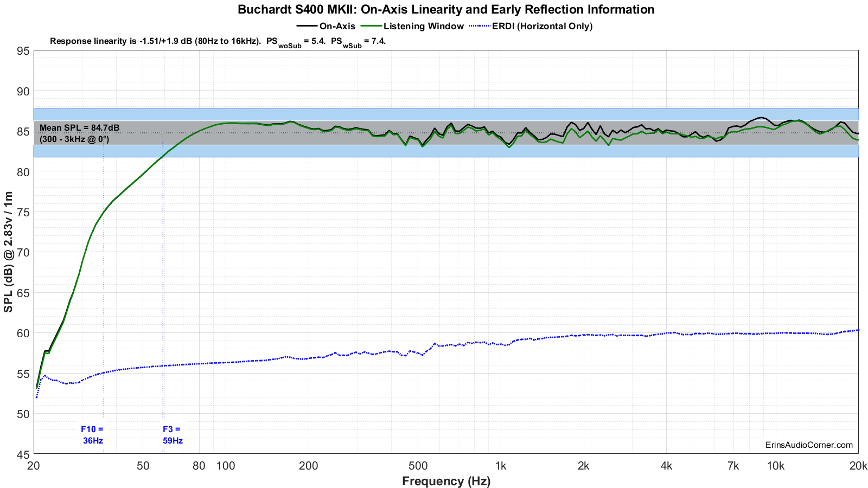The width and height of the screenshot is (868, 488).
Task: Click the 100 tick on the frequency axis
Action: 226,466
